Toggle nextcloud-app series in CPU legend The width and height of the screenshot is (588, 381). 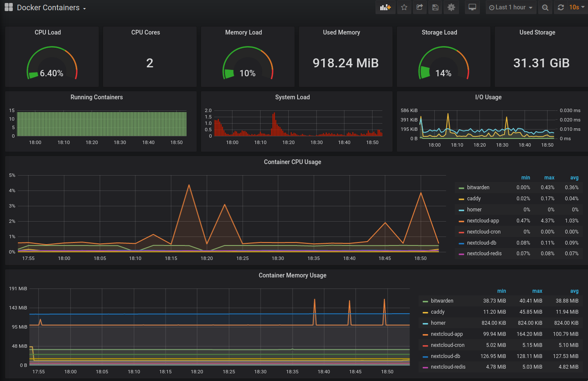pos(483,221)
